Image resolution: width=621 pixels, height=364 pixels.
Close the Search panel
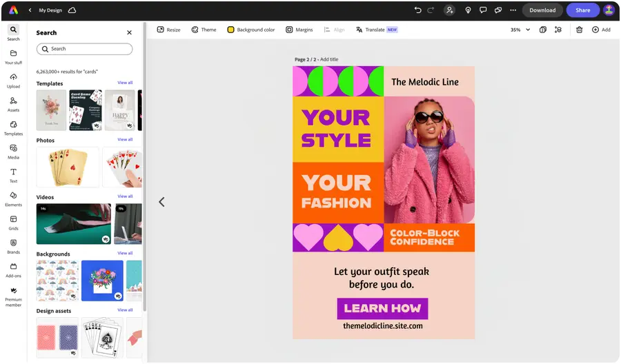pyautogui.click(x=129, y=32)
